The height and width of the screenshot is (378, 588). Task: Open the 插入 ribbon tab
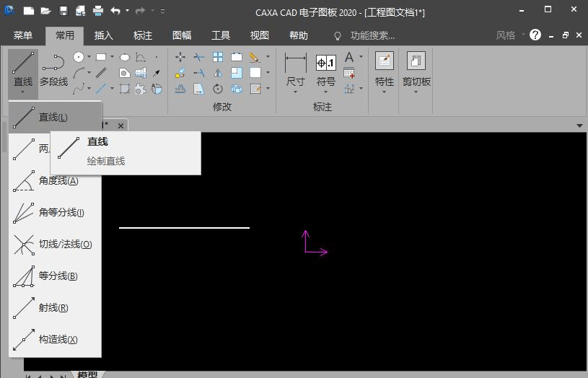[104, 35]
